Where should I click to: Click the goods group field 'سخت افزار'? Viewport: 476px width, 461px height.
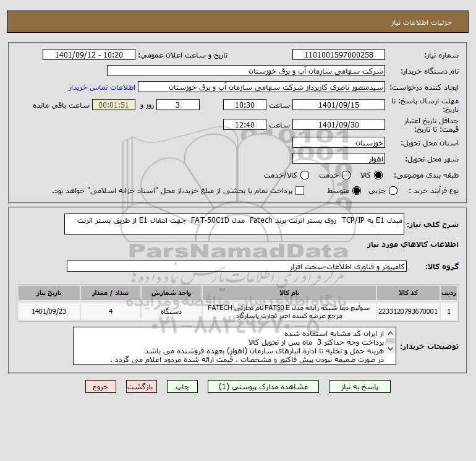point(237,266)
